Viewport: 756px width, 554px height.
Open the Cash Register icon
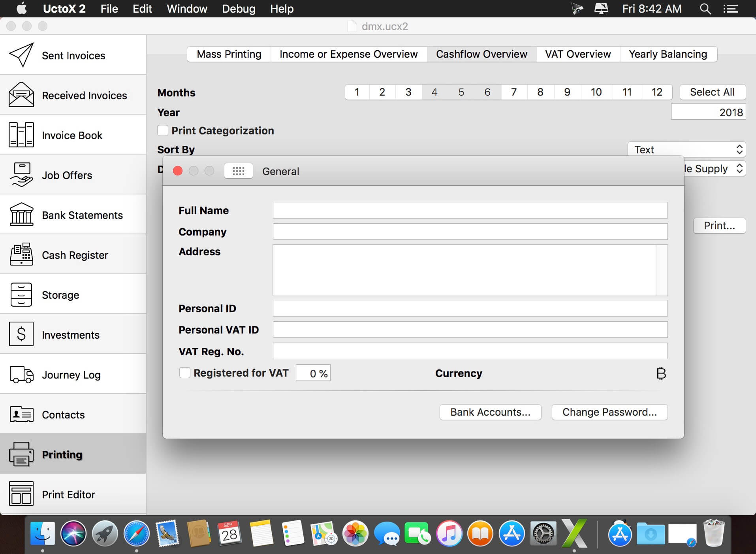[x=21, y=254]
